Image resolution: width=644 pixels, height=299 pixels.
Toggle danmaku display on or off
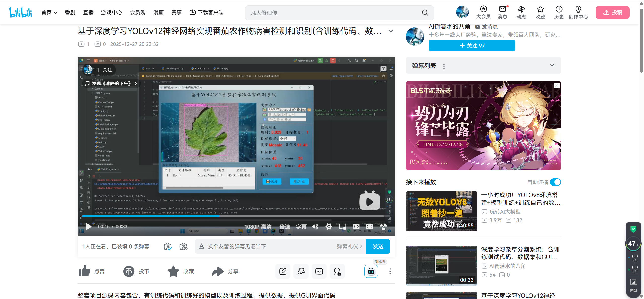(168, 246)
